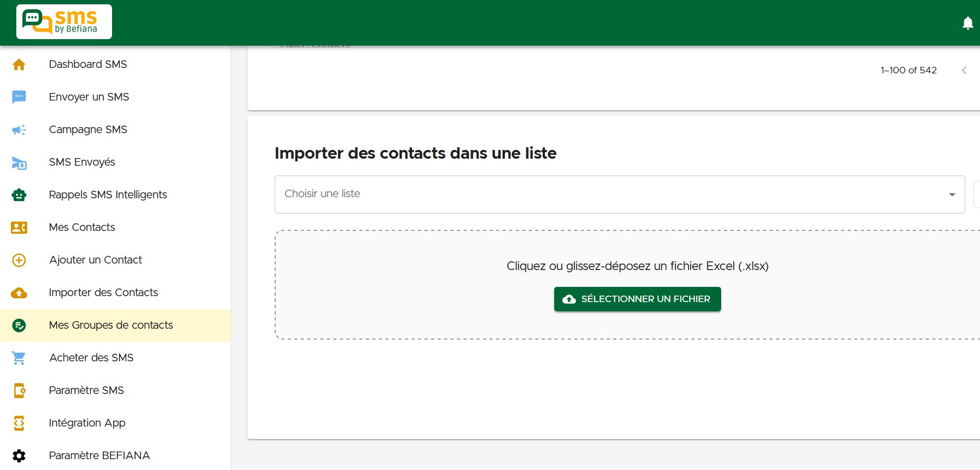
Task: Click the chat bubble icon for Envoyer un SMS
Action: click(19, 97)
